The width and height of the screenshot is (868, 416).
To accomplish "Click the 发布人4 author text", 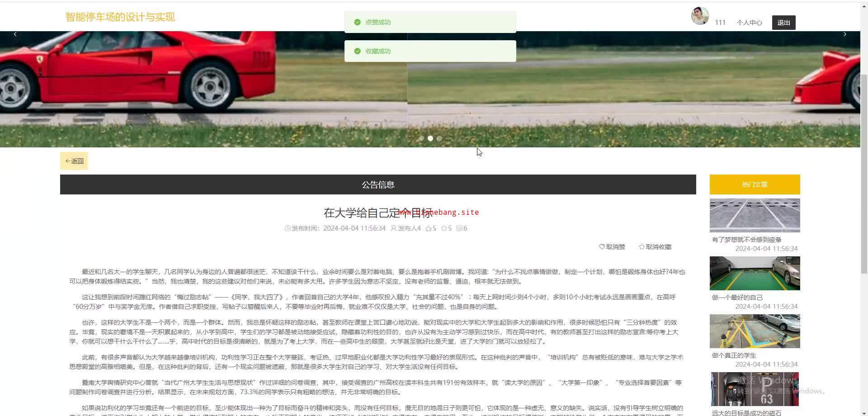I will [409, 228].
